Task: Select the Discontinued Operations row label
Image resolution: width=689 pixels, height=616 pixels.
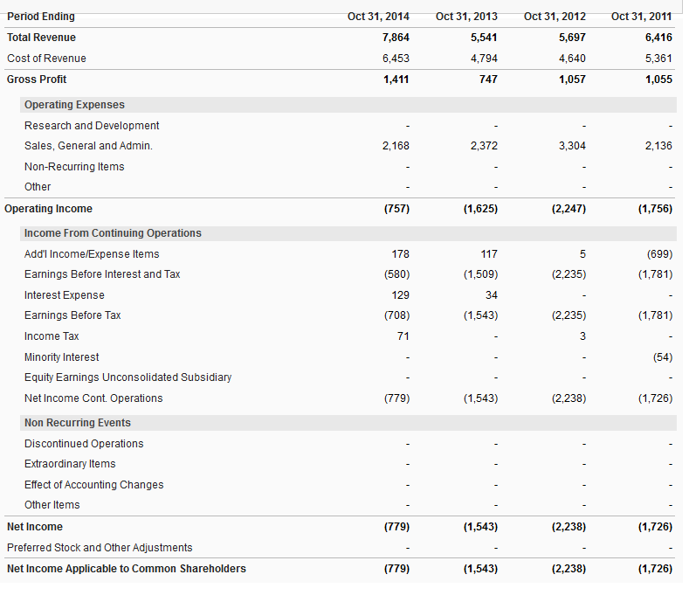Action: [x=84, y=444]
